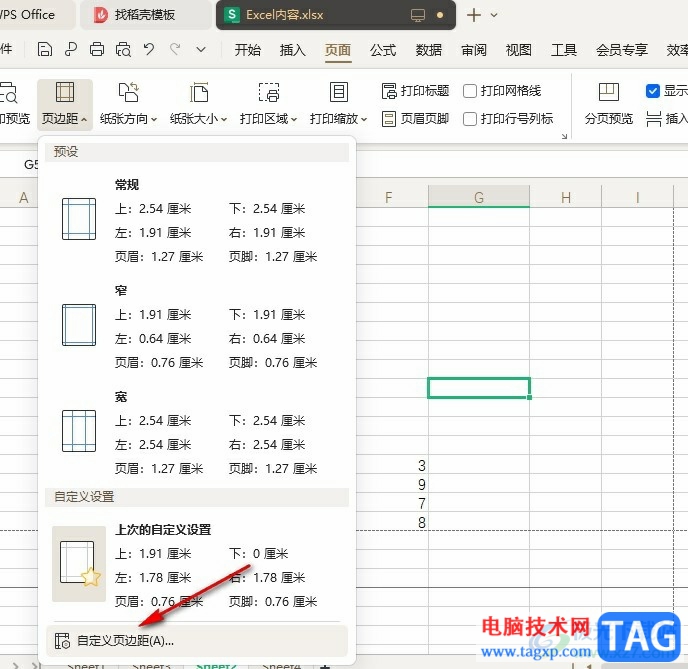Uncheck the 显示 checkbox at ribbon right

click(x=652, y=91)
